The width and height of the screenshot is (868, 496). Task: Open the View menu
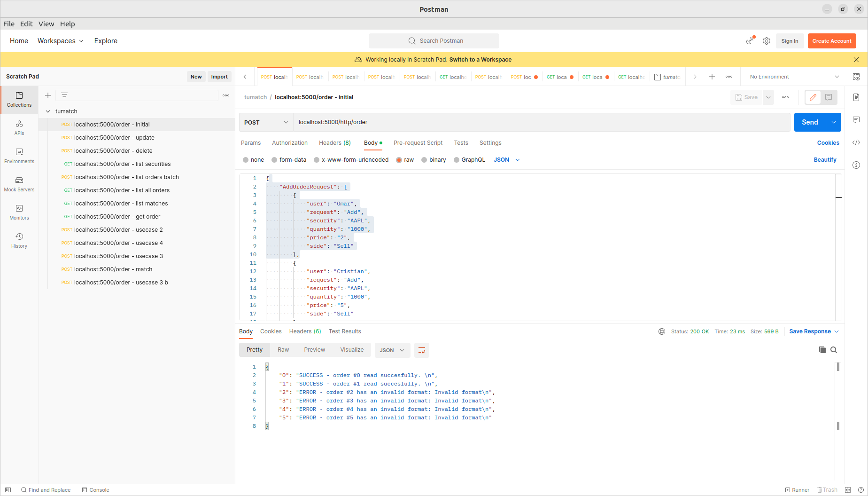tap(46, 24)
